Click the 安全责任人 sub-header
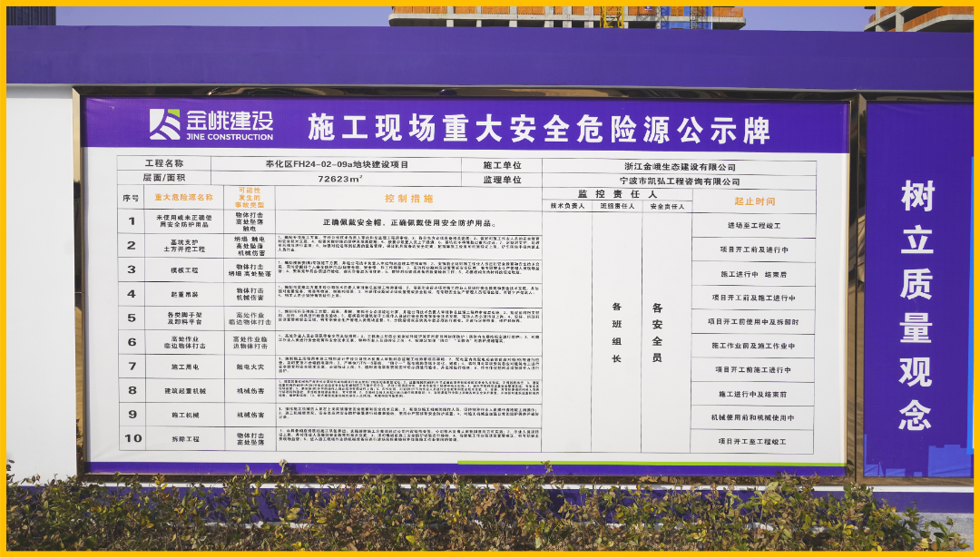The height and width of the screenshot is (558, 980). [x=667, y=206]
